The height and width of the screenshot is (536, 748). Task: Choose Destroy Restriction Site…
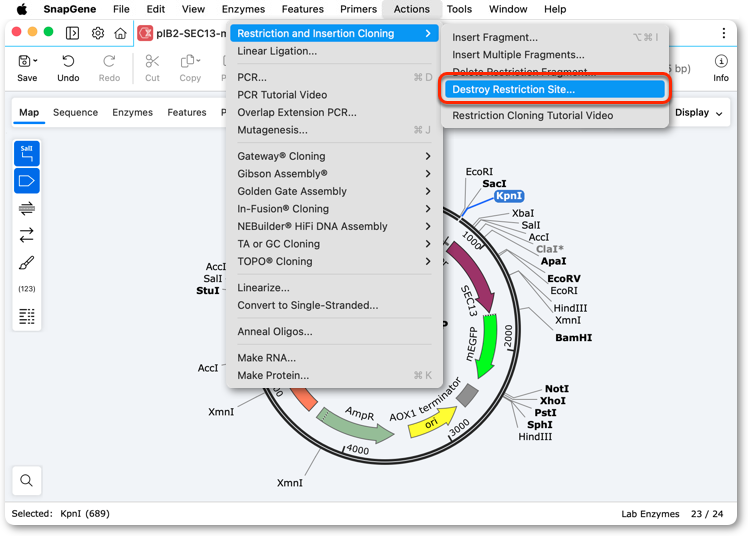tap(555, 90)
